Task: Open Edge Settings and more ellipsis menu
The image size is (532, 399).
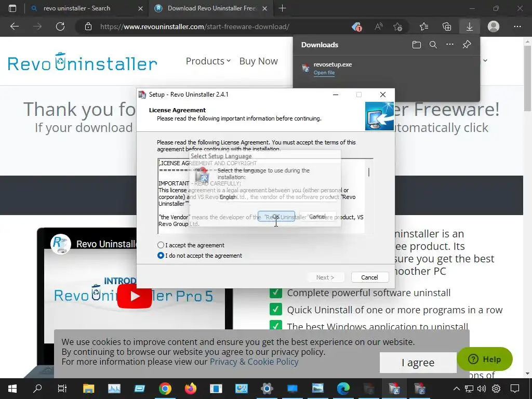Action: (x=517, y=26)
